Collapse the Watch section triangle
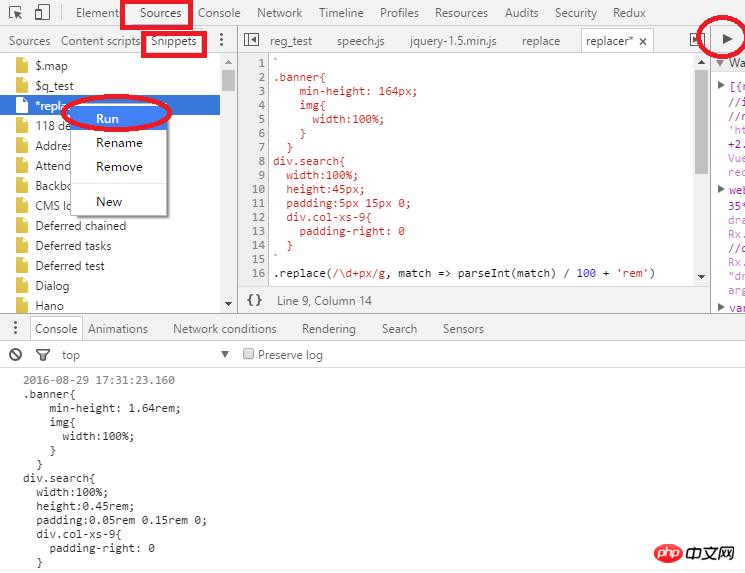Image resolution: width=745 pixels, height=573 pixels. [x=720, y=63]
